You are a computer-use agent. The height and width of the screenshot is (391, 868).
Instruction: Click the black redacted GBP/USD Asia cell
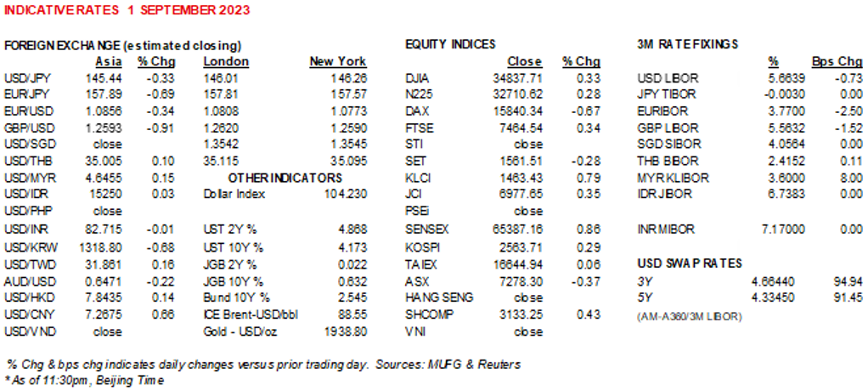coord(100,128)
